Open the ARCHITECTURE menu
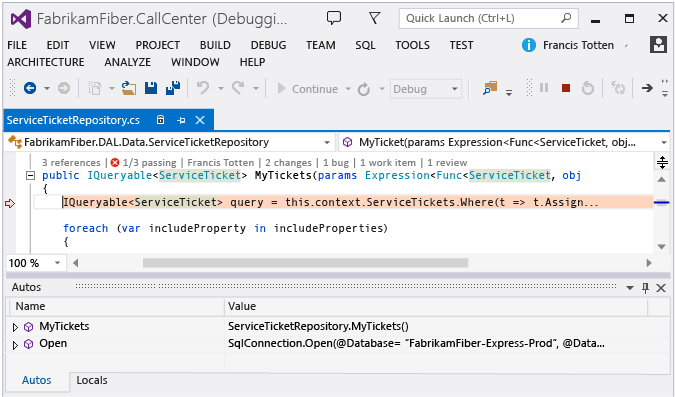Viewport: 675px width, 397px height. tap(46, 62)
